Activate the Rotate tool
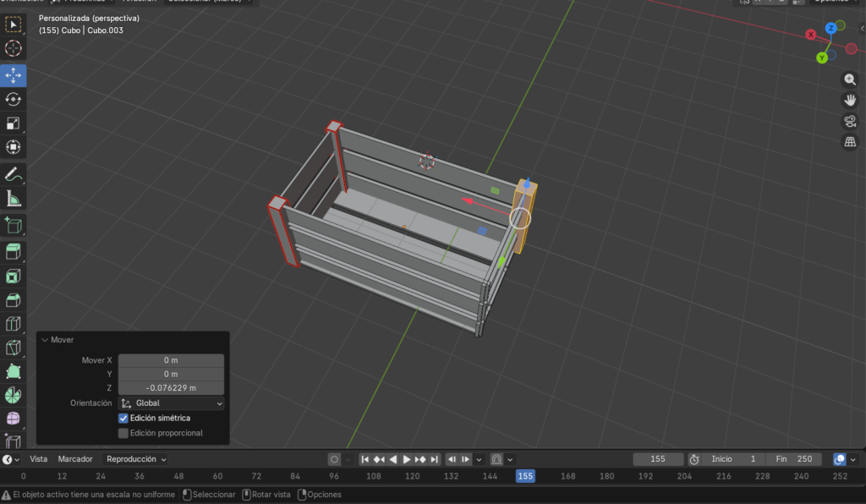This screenshot has height=504, width=866. tap(14, 99)
